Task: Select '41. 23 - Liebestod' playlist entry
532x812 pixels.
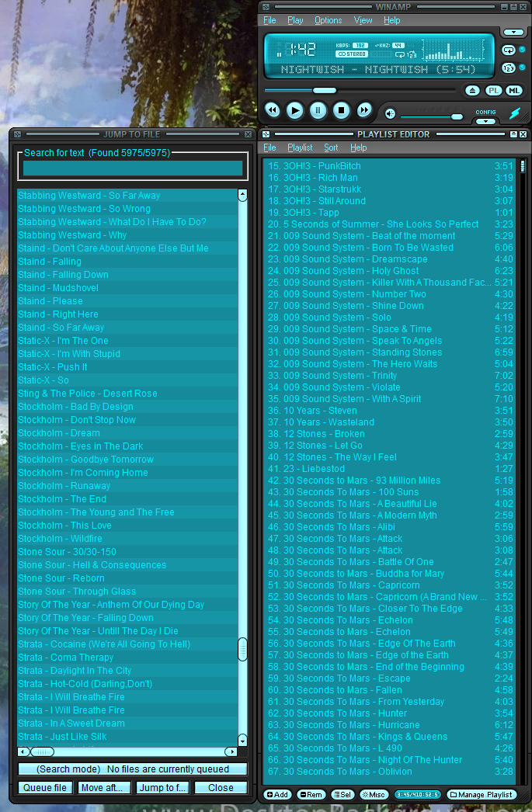Action: point(391,469)
